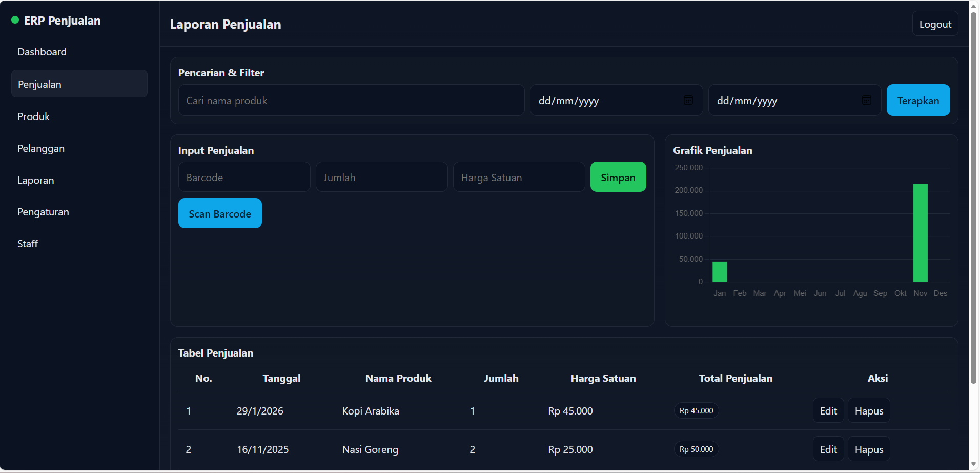Open the Laporan section
The height and width of the screenshot is (473, 980).
(x=36, y=180)
